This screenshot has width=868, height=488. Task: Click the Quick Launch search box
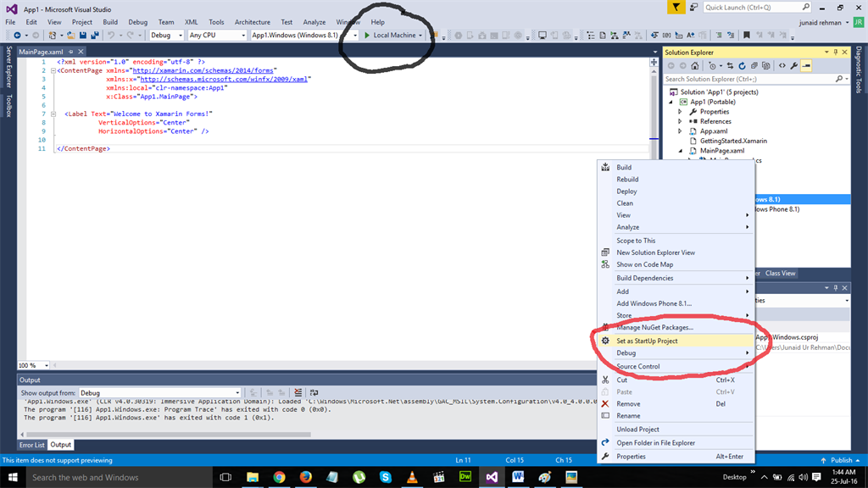pos(757,7)
